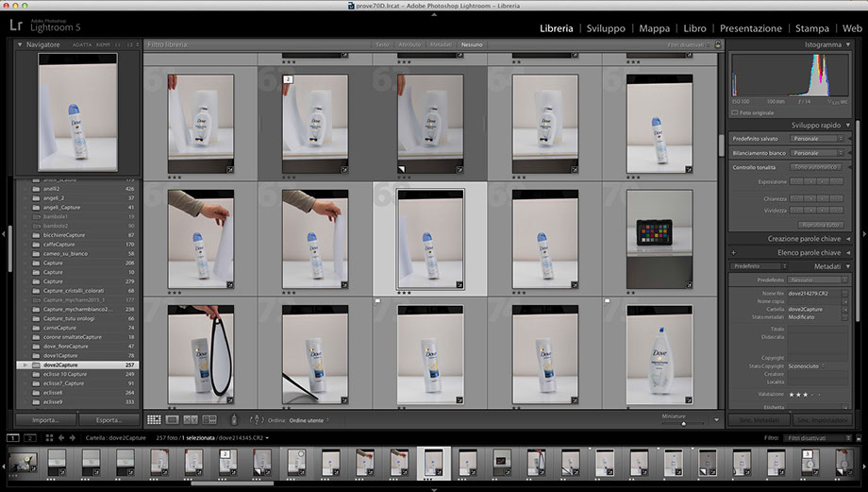
Task: Open Bilanciamento bianco dropdown
Action: tap(817, 153)
